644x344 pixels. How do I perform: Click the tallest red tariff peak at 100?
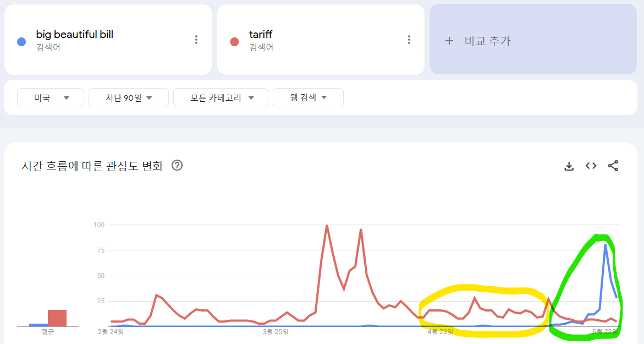327,226
